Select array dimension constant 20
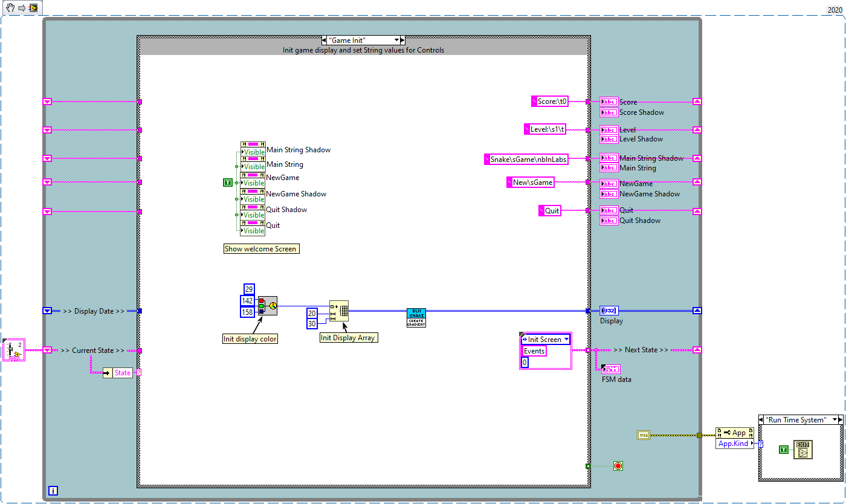 click(x=312, y=313)
